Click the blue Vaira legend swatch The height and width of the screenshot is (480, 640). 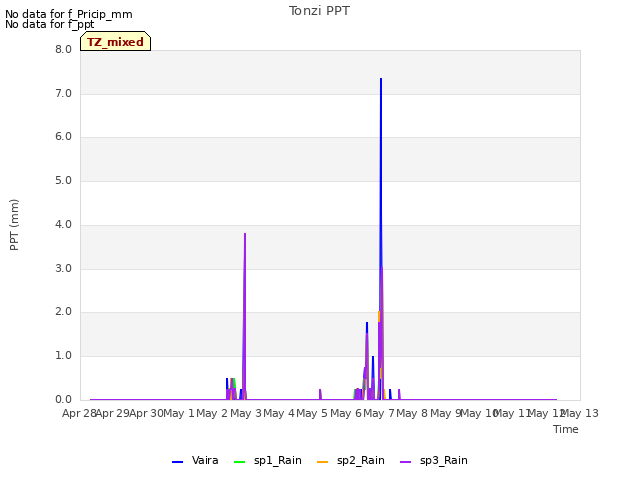point(178,462)
